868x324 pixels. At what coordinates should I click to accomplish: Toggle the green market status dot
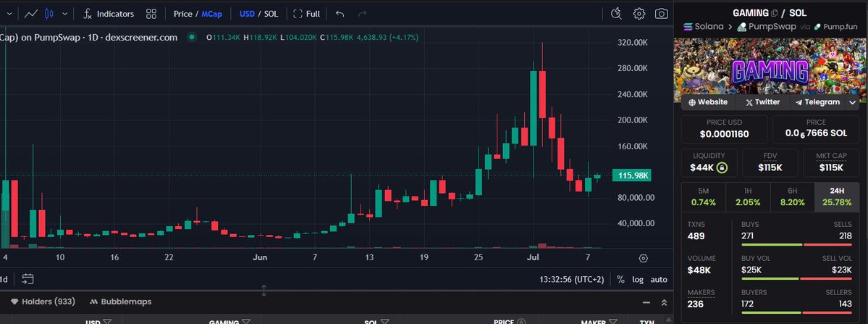(192, 37)
